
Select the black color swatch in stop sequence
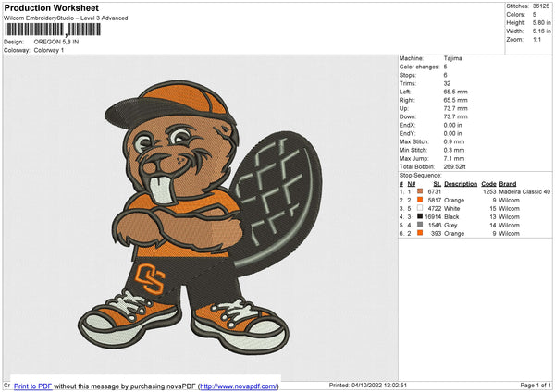tap(421, 216)
